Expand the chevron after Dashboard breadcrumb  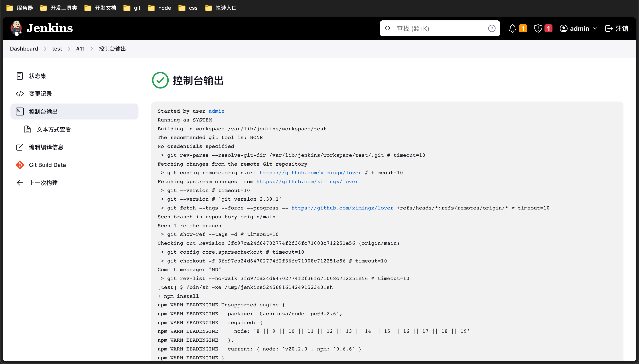[45, 49]
